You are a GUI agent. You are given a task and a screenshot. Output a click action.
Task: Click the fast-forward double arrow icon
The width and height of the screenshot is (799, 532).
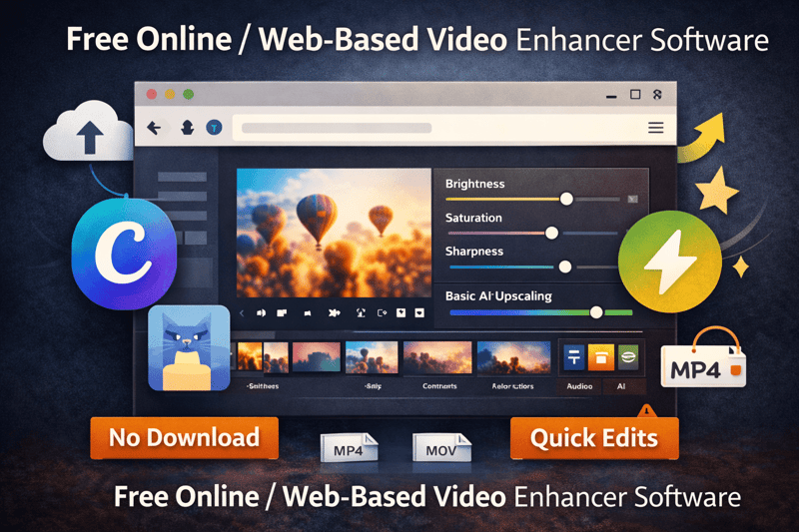coord(334,313)
